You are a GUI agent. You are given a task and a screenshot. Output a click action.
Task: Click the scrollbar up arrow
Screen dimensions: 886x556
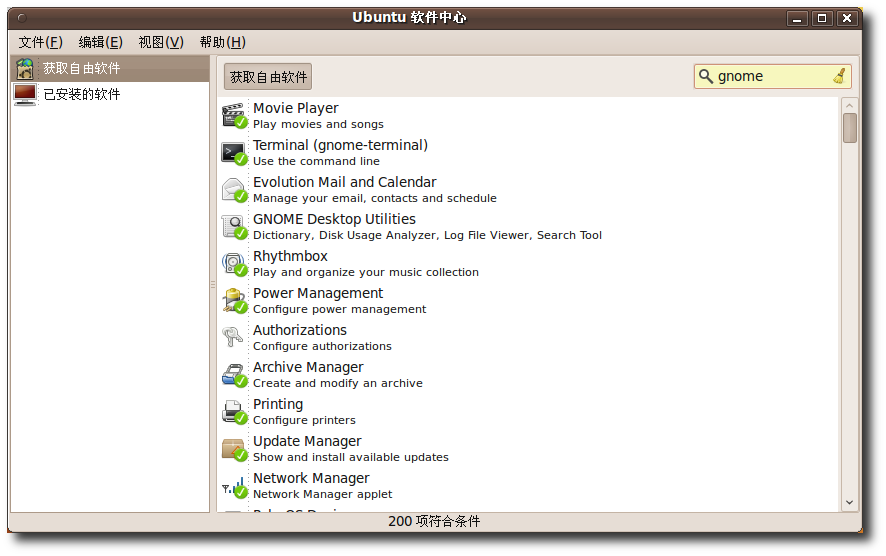(849, 106)
